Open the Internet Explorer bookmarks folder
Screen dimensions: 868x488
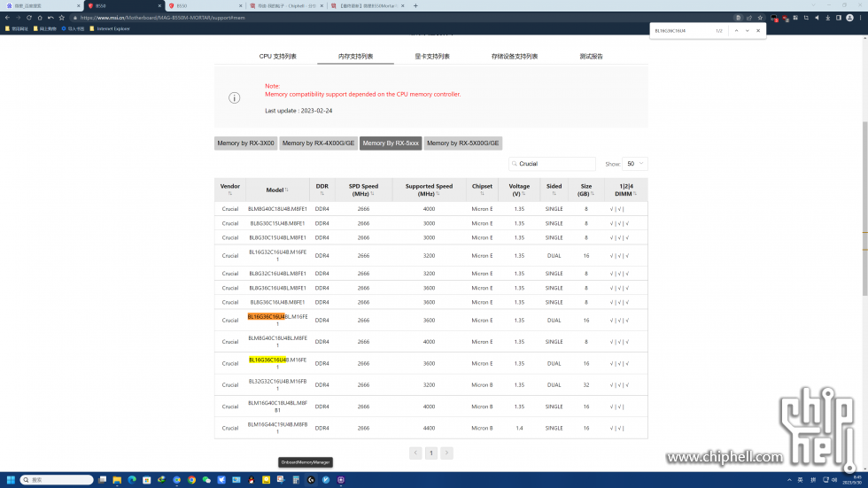tap(110, 28)
